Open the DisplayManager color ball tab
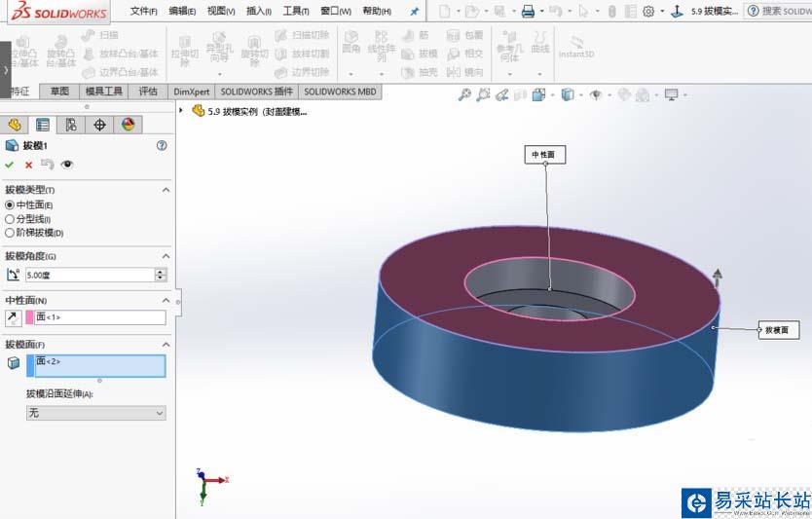 128,125
